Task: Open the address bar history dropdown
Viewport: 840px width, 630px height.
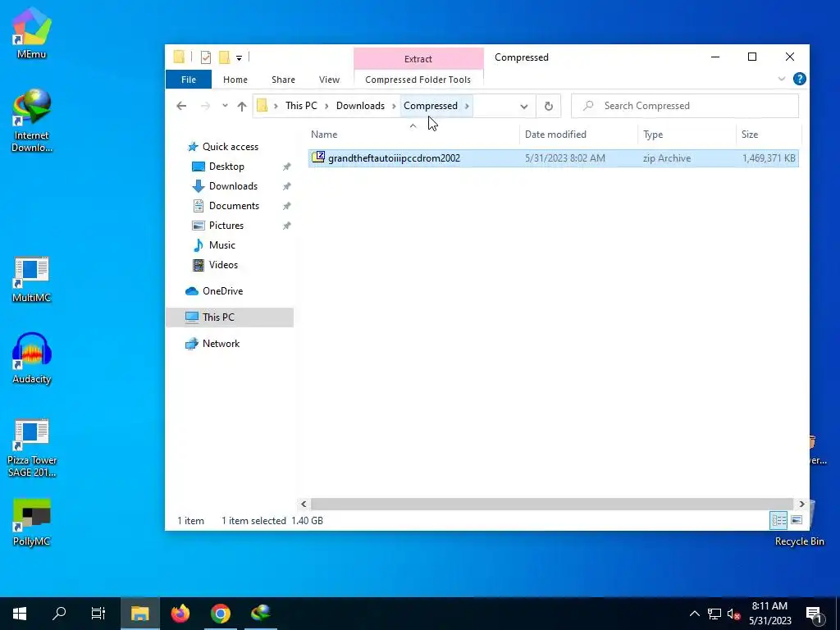Action: (524, 106)
